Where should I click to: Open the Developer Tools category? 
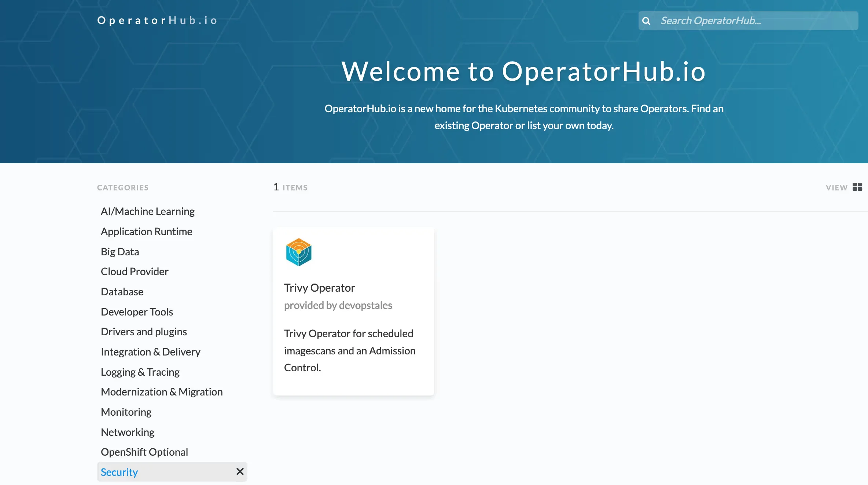[x=137, y=311]
